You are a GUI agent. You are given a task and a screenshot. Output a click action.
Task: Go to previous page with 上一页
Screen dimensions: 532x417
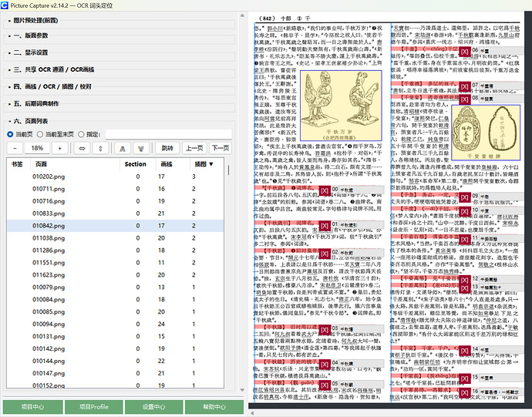[194, 148]
